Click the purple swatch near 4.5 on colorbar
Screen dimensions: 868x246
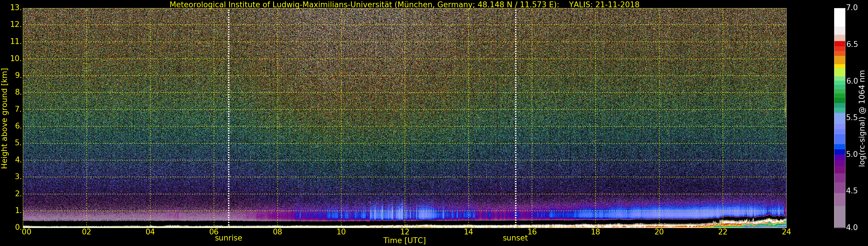(x=839, y=187)
